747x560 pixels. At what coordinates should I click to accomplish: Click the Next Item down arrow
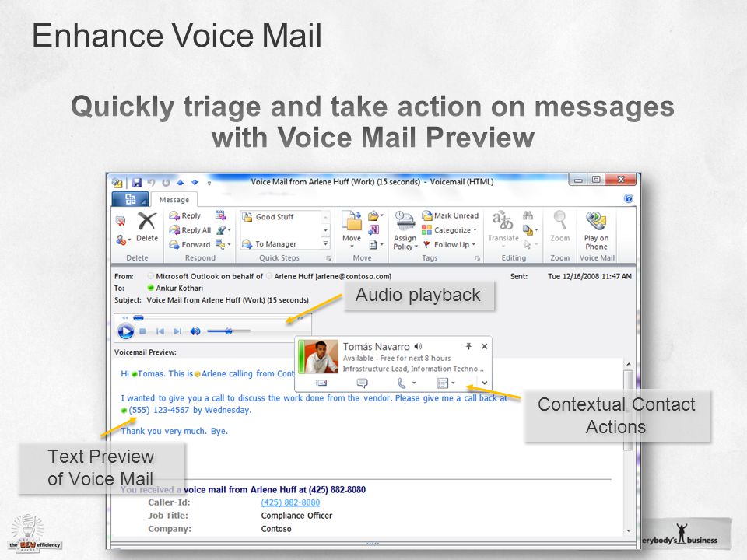(x=195, y=182)
